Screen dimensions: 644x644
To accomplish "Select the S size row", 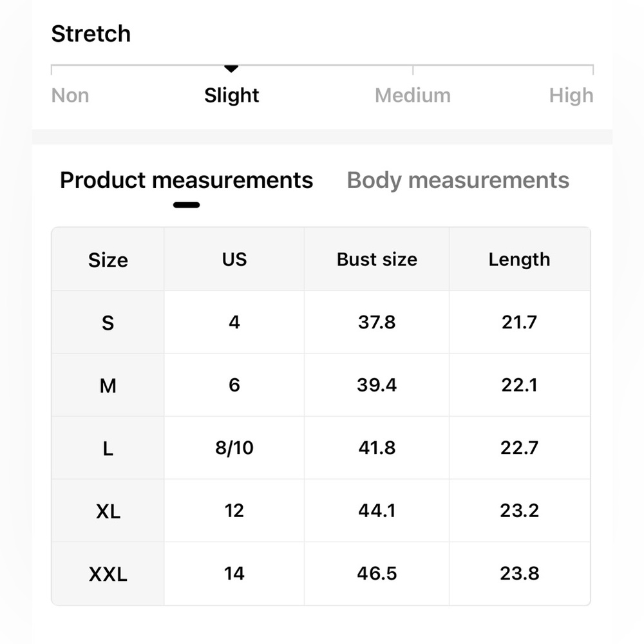I will click(321, 323).
